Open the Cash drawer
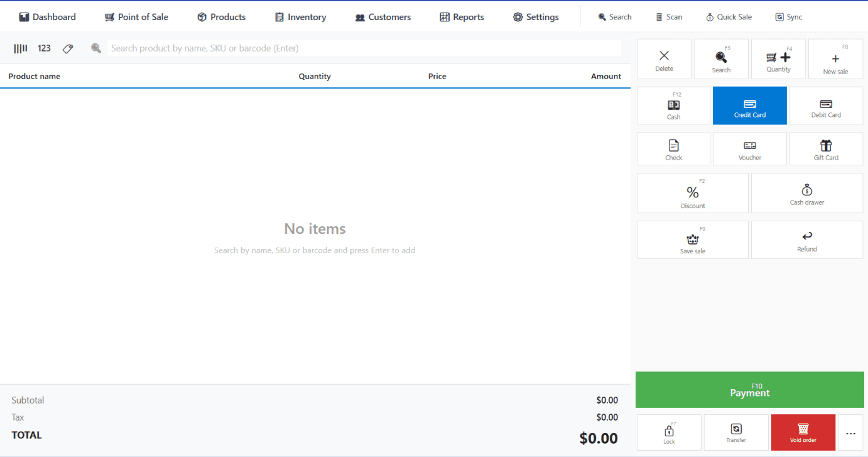Image resolution: width=868 pixels, height=457 pixels. pos(807,194)
